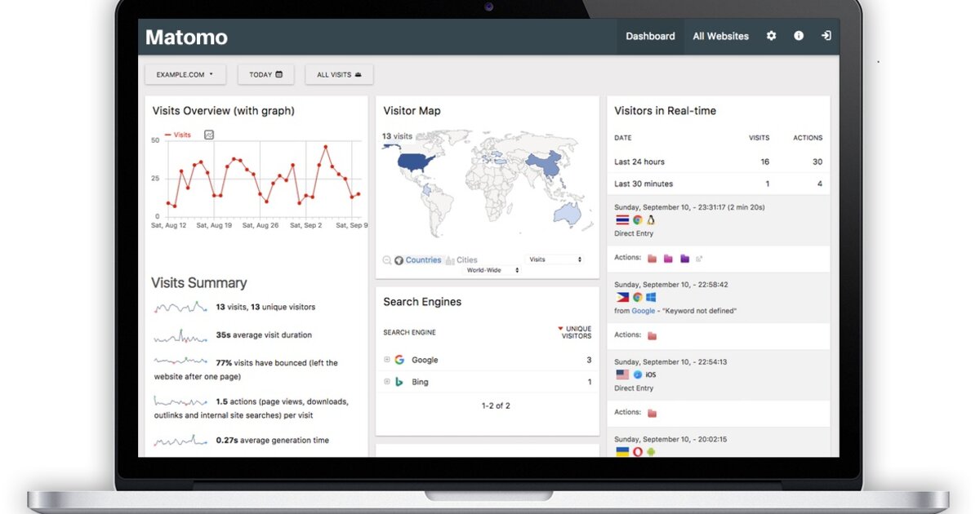The width and height of the screenshot is (980, 514).
Task: Click the Google referrer link in visitor log
Action: click(644, 311)
